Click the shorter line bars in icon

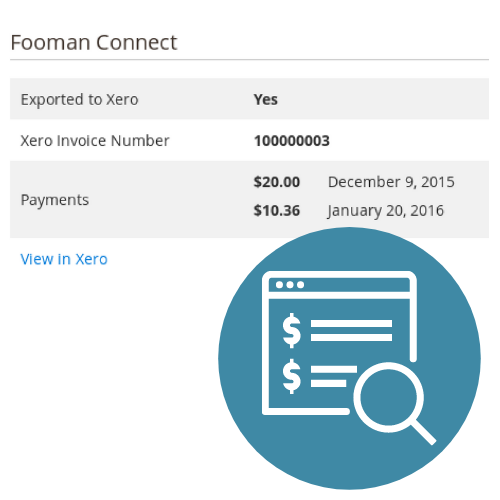(x=334, y=376)
